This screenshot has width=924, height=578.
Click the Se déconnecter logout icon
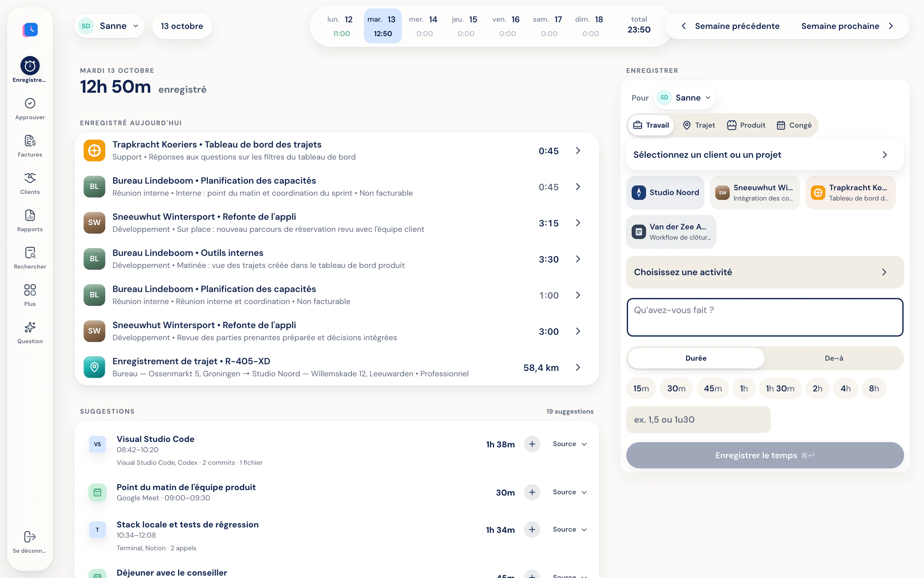(30, 537)
